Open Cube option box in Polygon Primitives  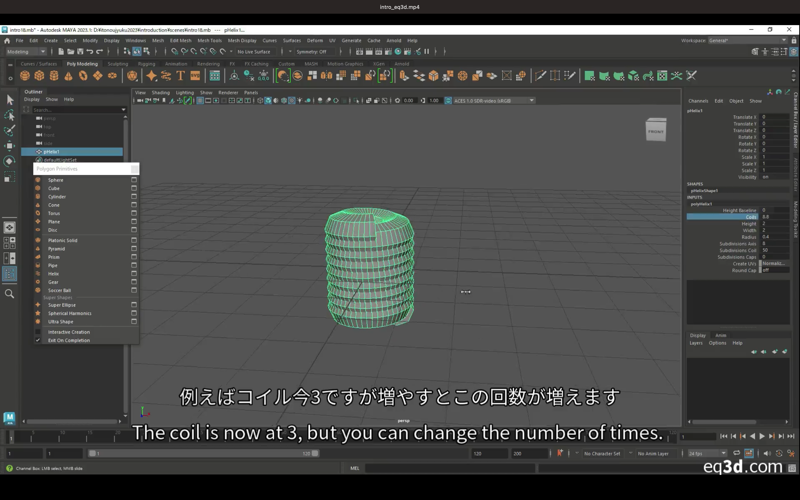tap(134, 188)
